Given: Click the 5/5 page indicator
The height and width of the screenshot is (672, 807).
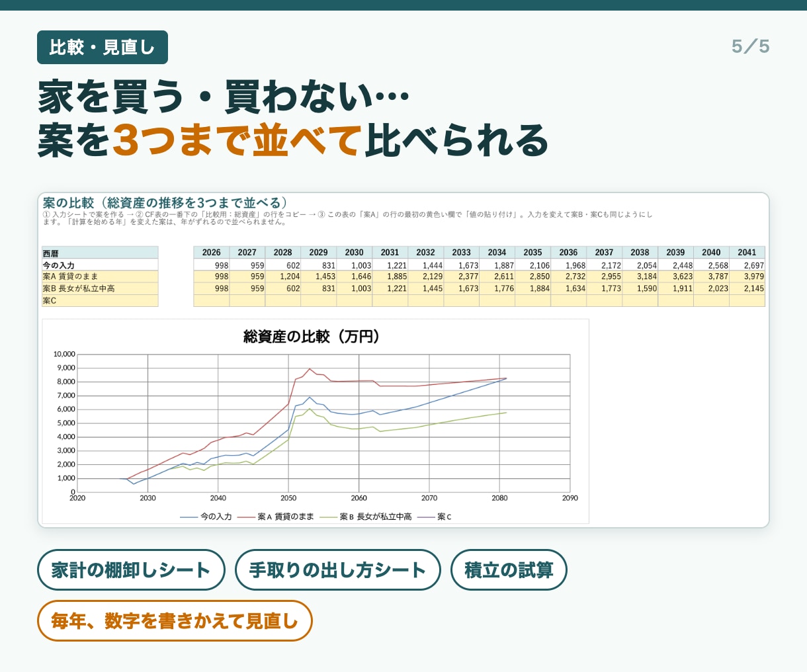Looking at the screenshot, I should click(x=751, y=46).
